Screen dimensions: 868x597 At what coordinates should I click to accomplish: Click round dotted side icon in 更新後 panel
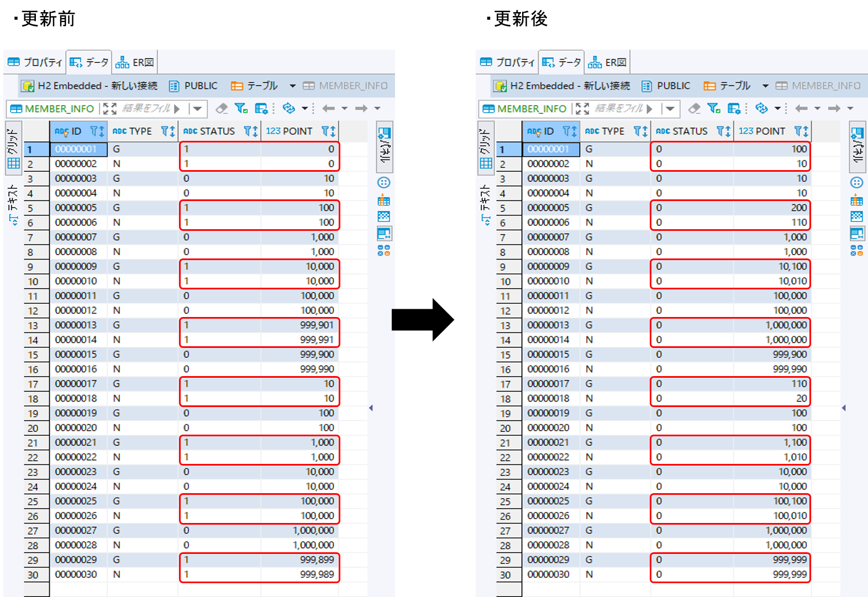pos(857,183)
